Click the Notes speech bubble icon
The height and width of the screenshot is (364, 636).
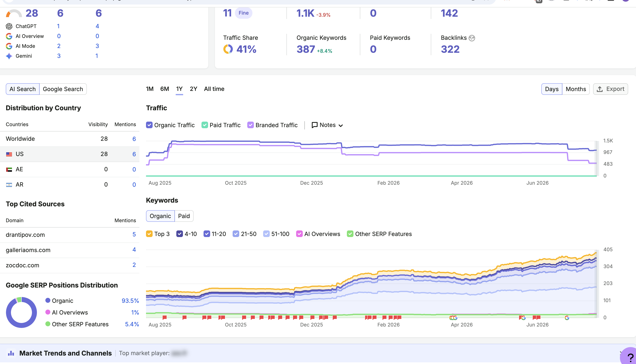click(x=315, y=125)
